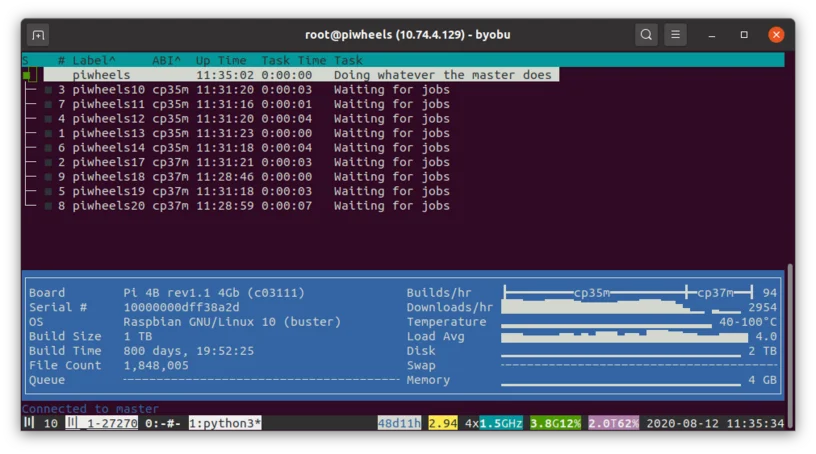Click the Build Size value 1 TB
Screen dimensions: 816x454
click(x=137, y=336)
